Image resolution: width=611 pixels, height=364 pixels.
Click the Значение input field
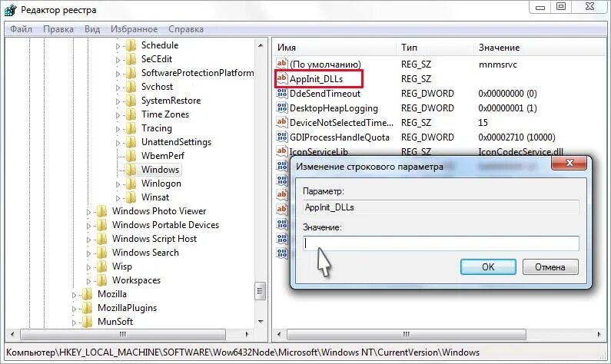point(441,243)
